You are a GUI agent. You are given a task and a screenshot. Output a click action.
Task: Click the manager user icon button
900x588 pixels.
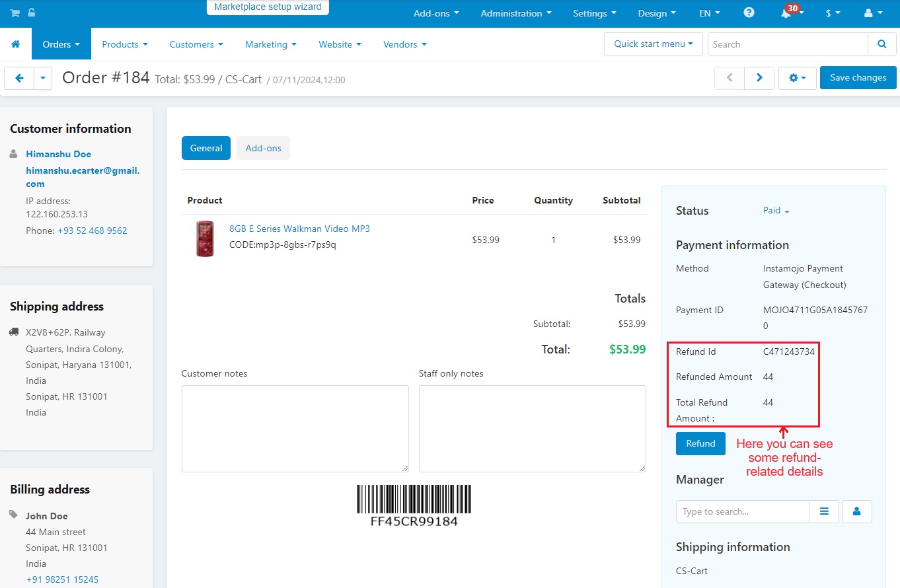coord(857,511)
